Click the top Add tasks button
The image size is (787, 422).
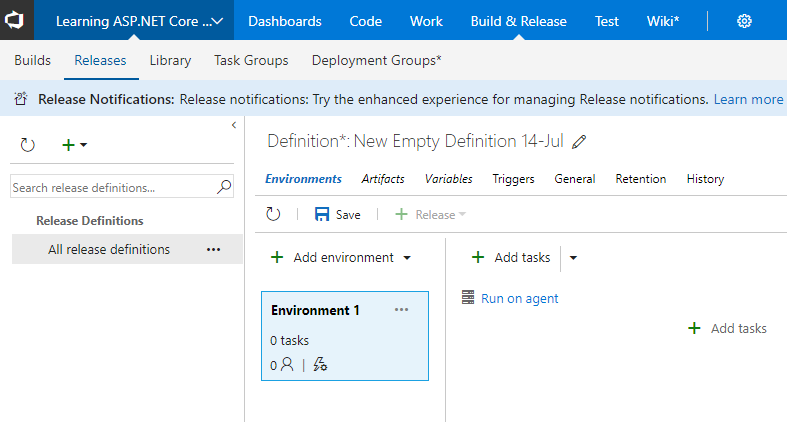[x=511, y=257]
